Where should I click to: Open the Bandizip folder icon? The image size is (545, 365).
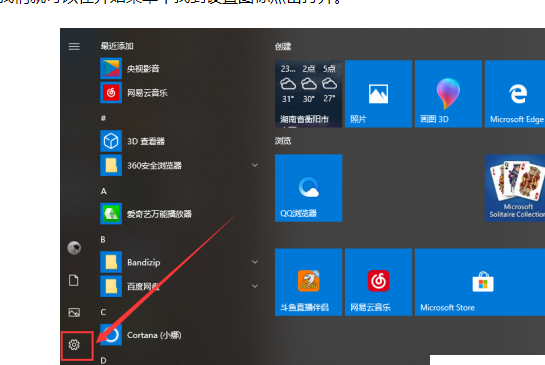click(111, 262)
